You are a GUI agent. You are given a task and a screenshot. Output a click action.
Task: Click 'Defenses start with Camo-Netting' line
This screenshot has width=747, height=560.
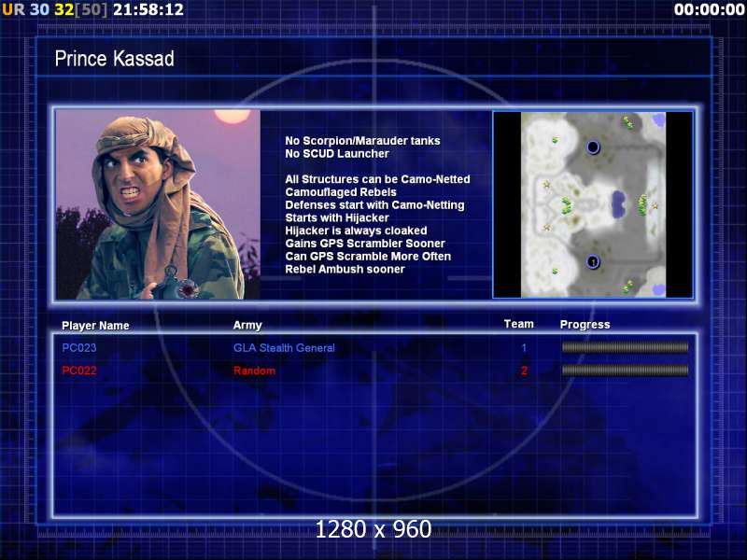pyautogui.click(x=374, y=204)
